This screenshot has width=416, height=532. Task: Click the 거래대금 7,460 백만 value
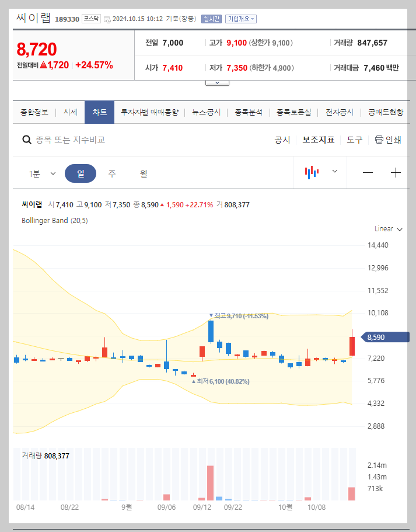point(381,68)
